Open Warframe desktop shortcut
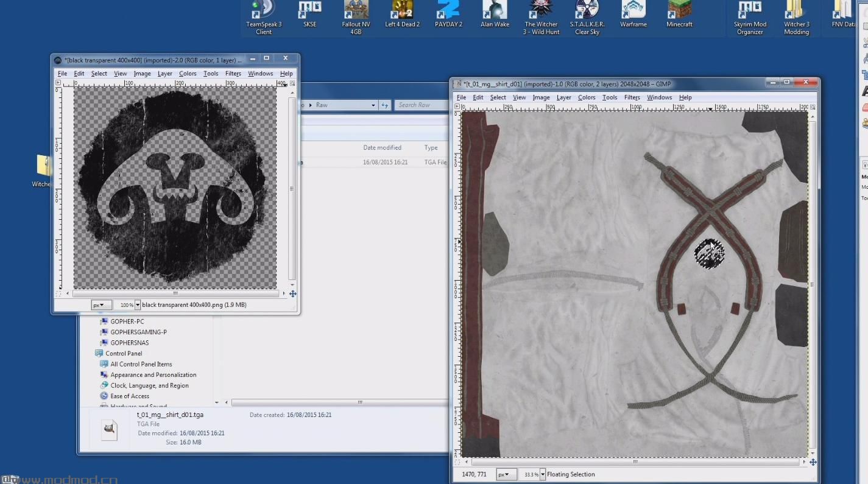The width and height of the screenshot is (868, 484). pos(633,15)
